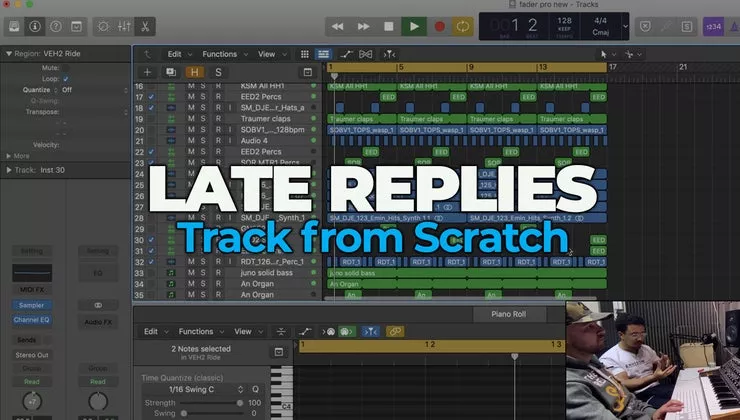The height and width of the screenshot is (420, 740).
Task: Open the track header configuration button
Action: [308, 72]
